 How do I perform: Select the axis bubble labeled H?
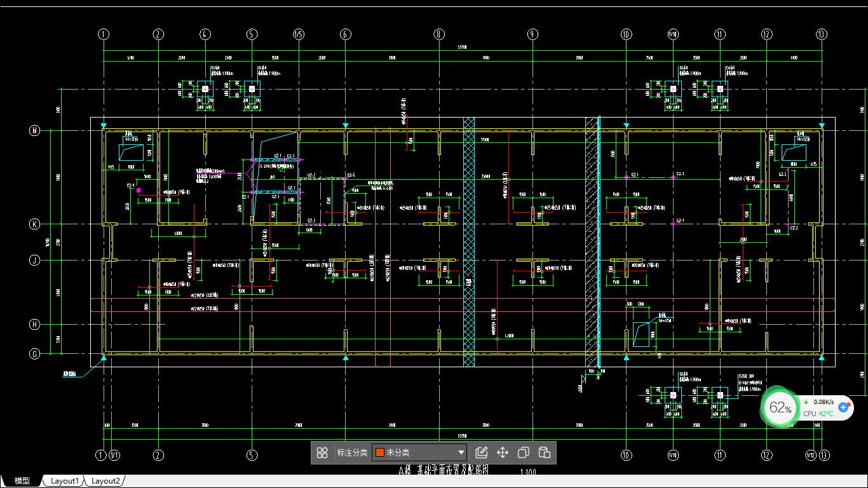[x=35, y=325]
